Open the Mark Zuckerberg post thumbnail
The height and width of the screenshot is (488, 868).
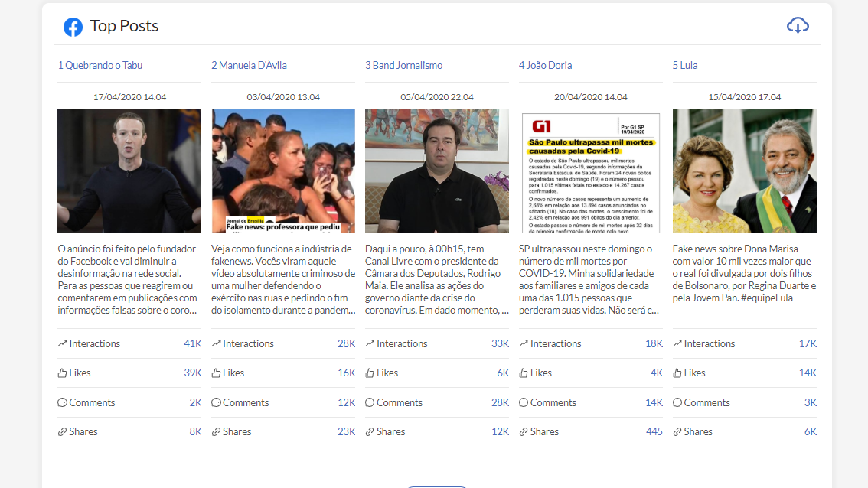tap(129, 171)
